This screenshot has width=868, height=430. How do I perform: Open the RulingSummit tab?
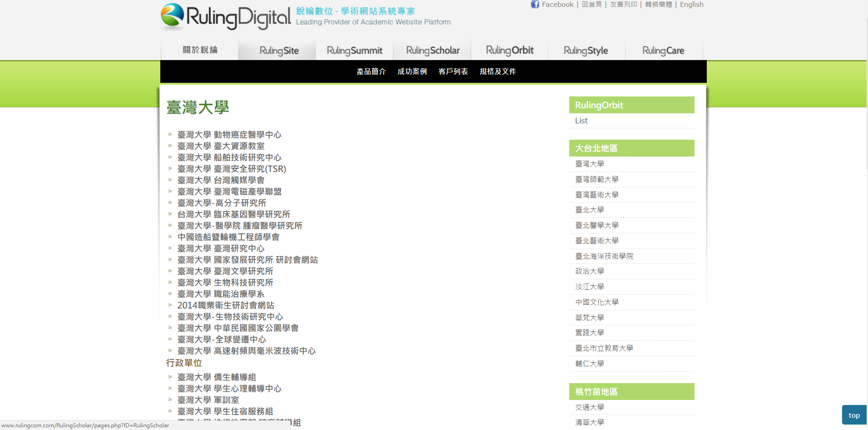pyautogui.click(x=355, y=50)
